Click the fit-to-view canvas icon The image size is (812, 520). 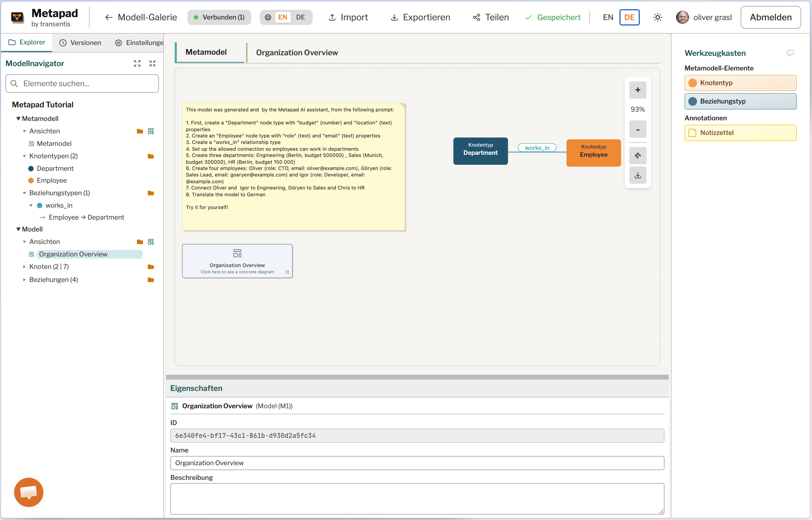[637, 156]
